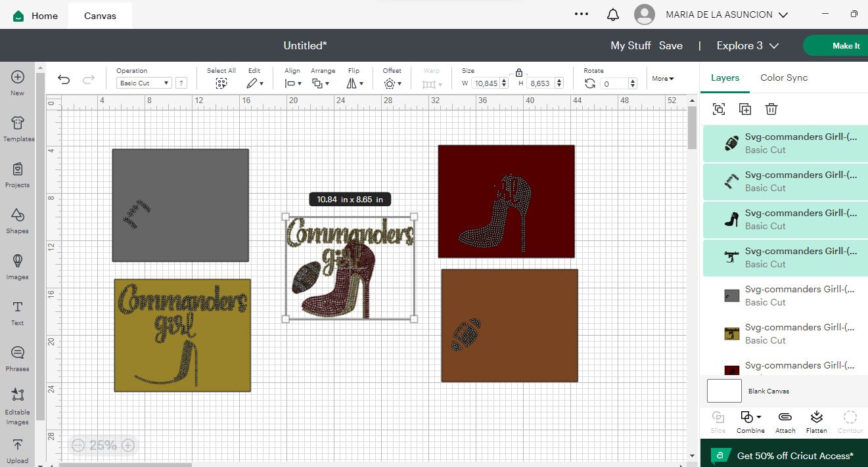The image size is (868, 467).
Task: Open the Explore 3 machine selector
Action: [748, 45]
